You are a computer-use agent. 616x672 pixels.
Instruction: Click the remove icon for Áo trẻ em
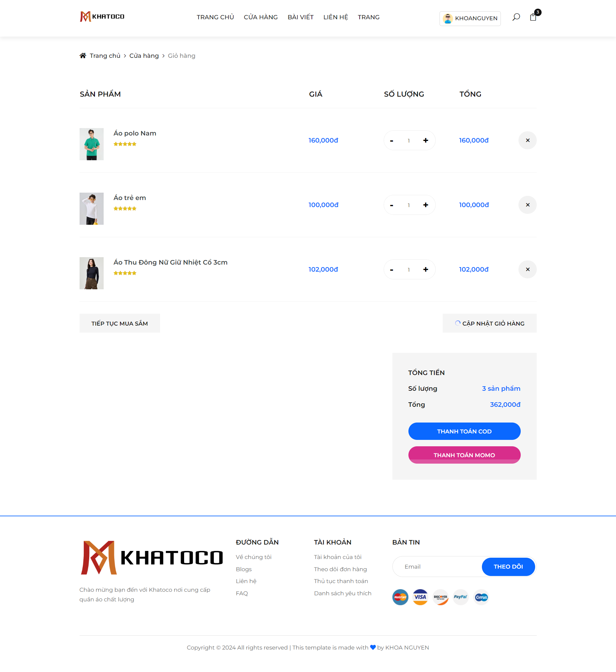527,204
